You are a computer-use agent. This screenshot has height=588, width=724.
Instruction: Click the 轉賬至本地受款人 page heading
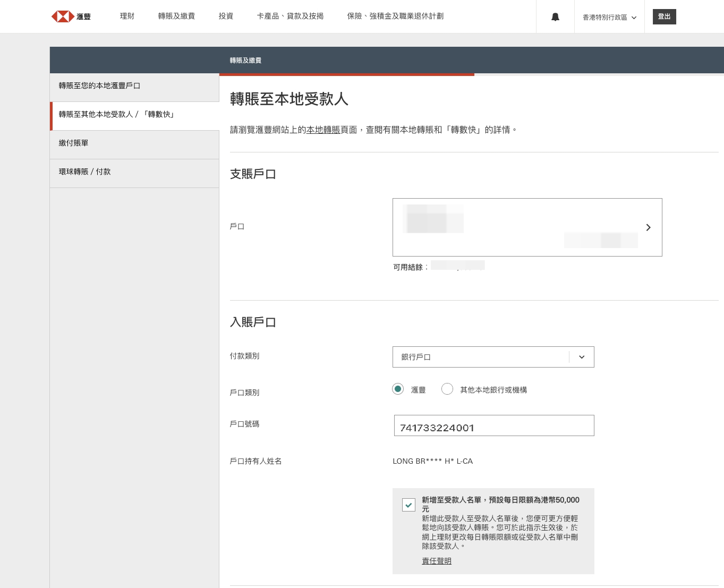[289, 99]
